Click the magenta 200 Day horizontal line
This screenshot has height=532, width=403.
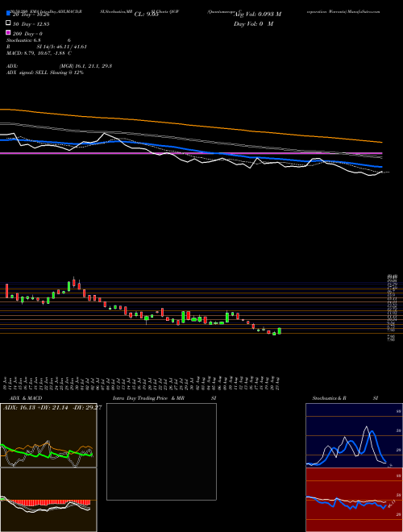[191, 153]
